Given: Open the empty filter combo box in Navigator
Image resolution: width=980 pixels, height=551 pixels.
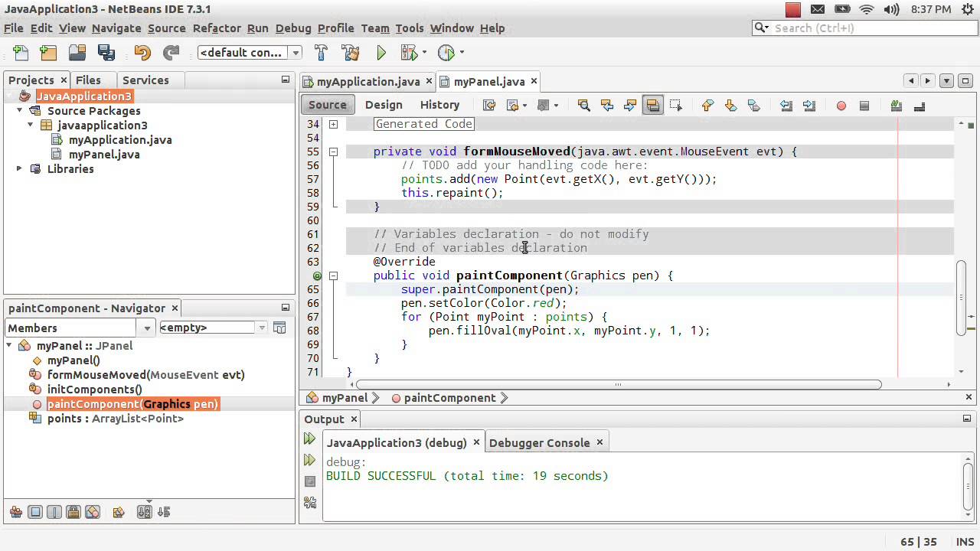Looking at the screenshot, I should point(213,328).
